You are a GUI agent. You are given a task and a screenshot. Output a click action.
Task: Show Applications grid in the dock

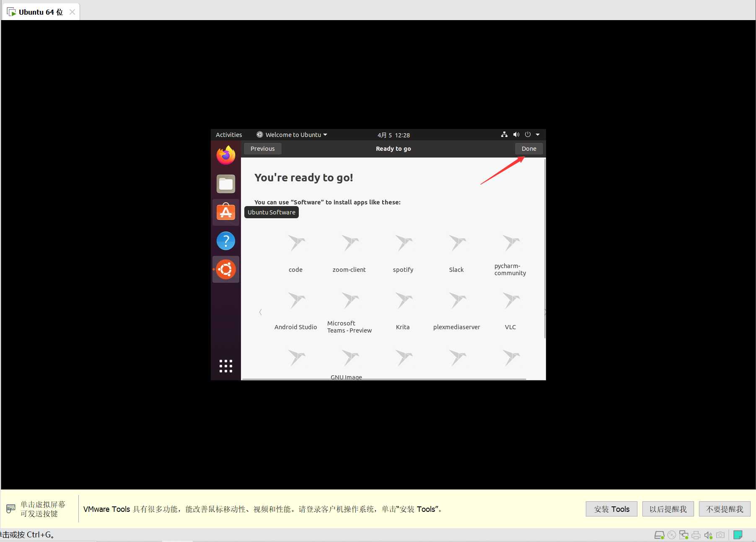(x=226, y=366)
